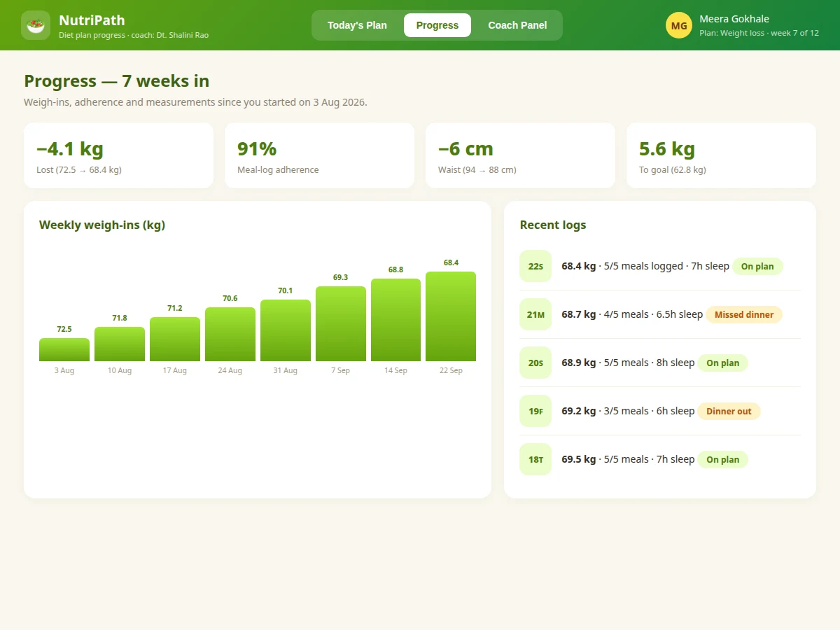Viewport: 840px width, 630px height.
Task: Open the 91% meal-log adherence card
Action: [319, 155]
